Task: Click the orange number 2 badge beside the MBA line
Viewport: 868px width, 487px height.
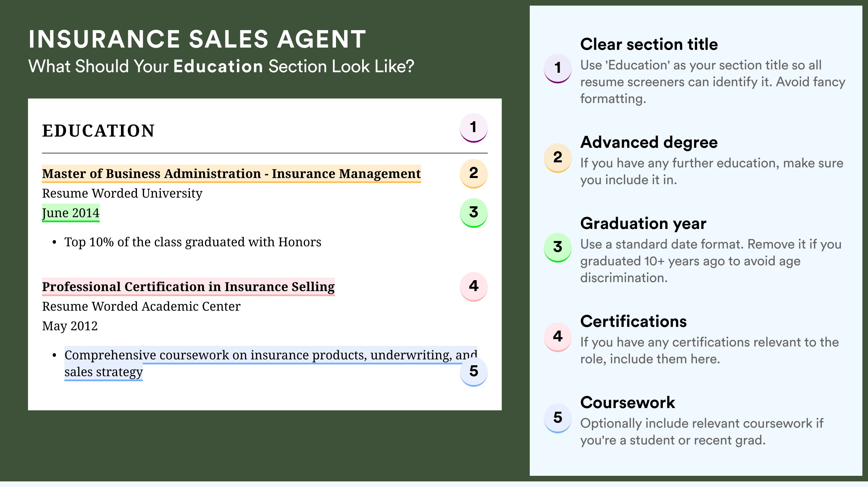Action: coord(473,173)
